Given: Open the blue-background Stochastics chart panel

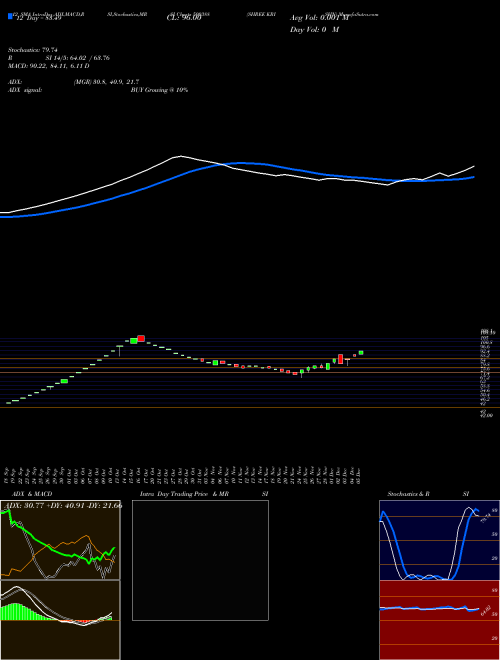Looking at the screenshot, I should coord(439,540).
